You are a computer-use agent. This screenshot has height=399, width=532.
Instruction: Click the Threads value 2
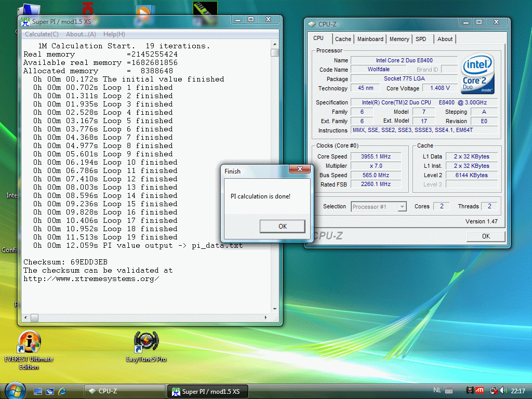click(489, 206)
